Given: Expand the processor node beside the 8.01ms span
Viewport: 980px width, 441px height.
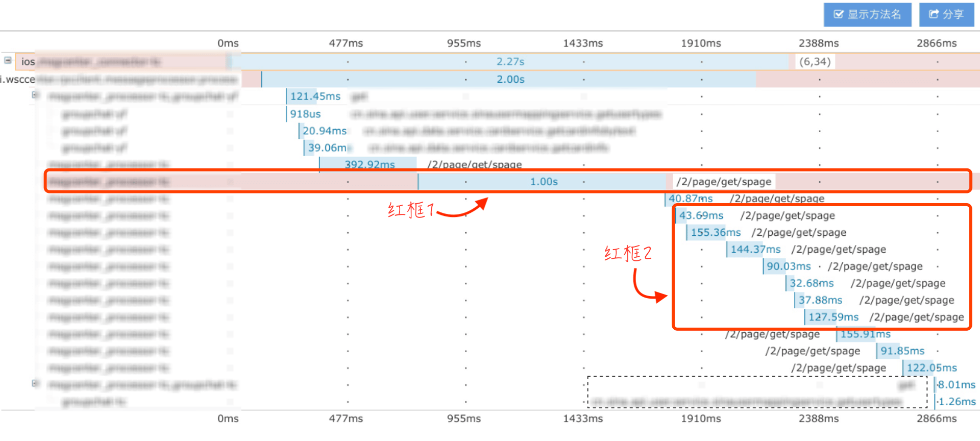Looking at the screenshot, I should click(x=35, y=383).
